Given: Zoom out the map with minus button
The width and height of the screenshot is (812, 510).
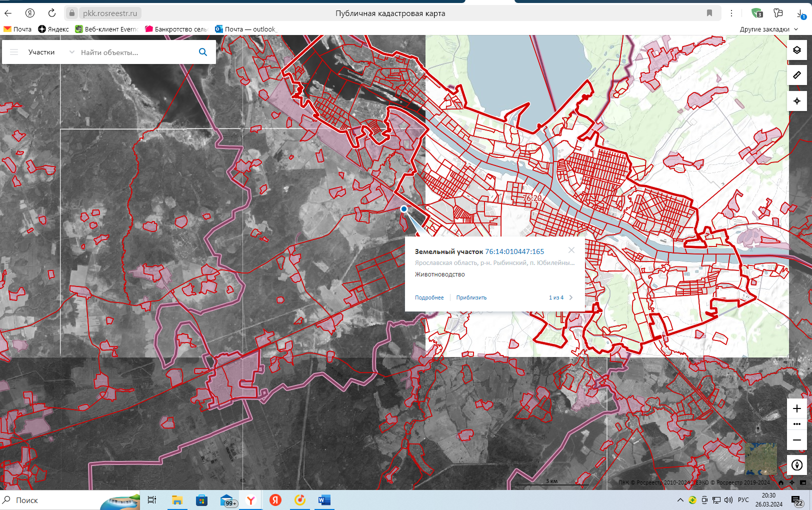Looking at the screenshot, I should tap(797, 440).
